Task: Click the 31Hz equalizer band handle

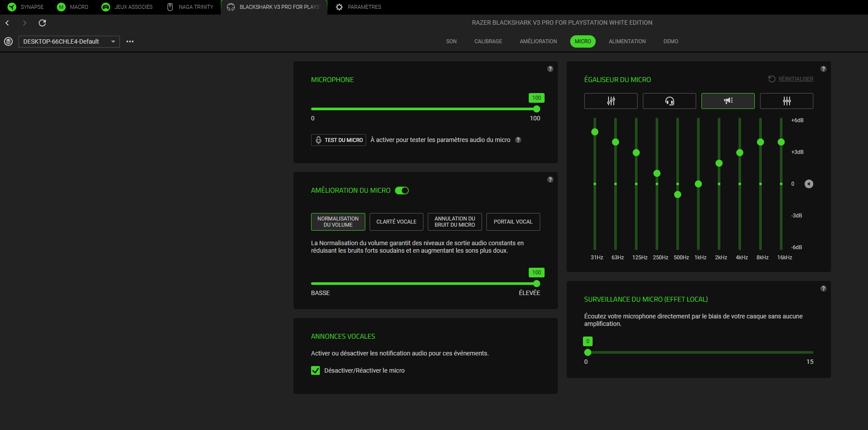Action: [x=595, y=132]
